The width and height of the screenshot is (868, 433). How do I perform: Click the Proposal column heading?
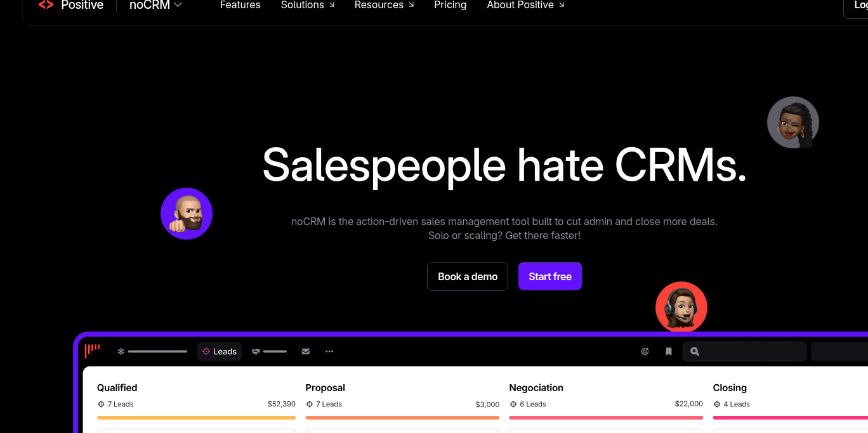[325, 388]
